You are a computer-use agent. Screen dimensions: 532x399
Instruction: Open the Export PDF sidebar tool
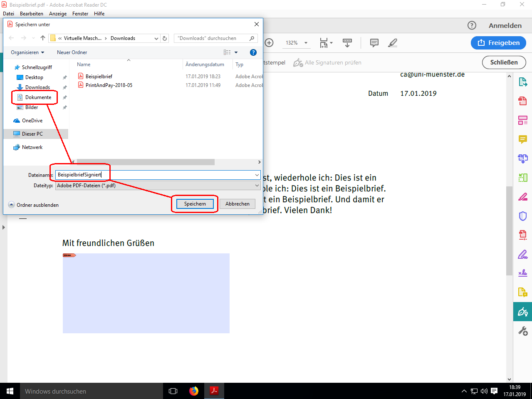tap(522, 82)
